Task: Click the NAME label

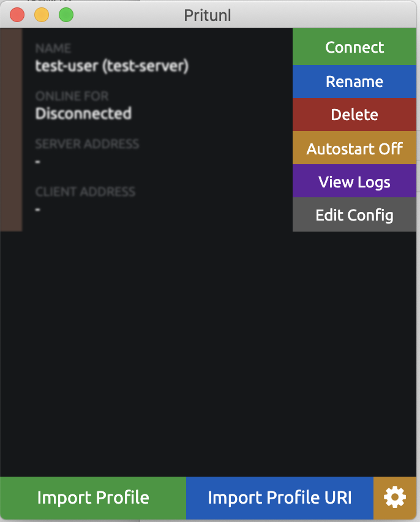Action: pos(53,48)
